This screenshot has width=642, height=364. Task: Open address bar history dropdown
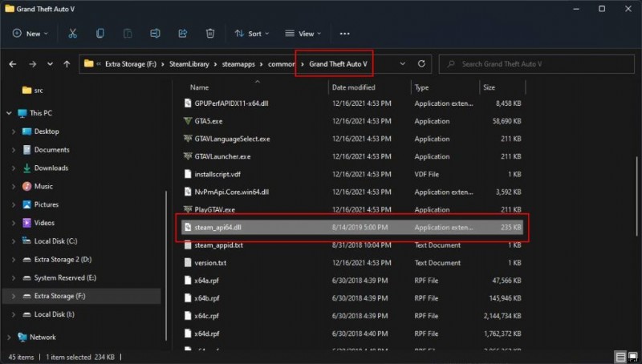click(403, 64)
